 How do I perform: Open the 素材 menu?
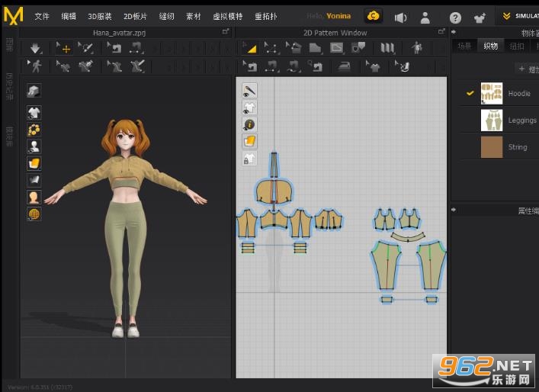coord(193,16)
